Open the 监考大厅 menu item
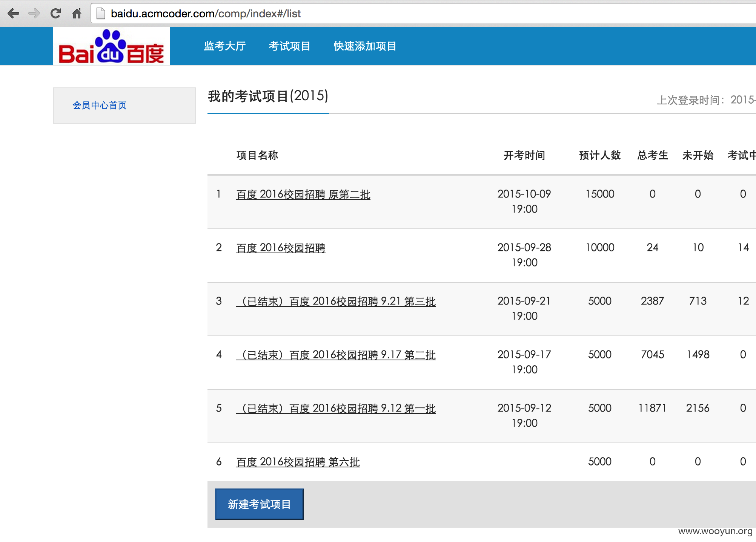This screenshot has width=756, height=542. tap(225, 46)
